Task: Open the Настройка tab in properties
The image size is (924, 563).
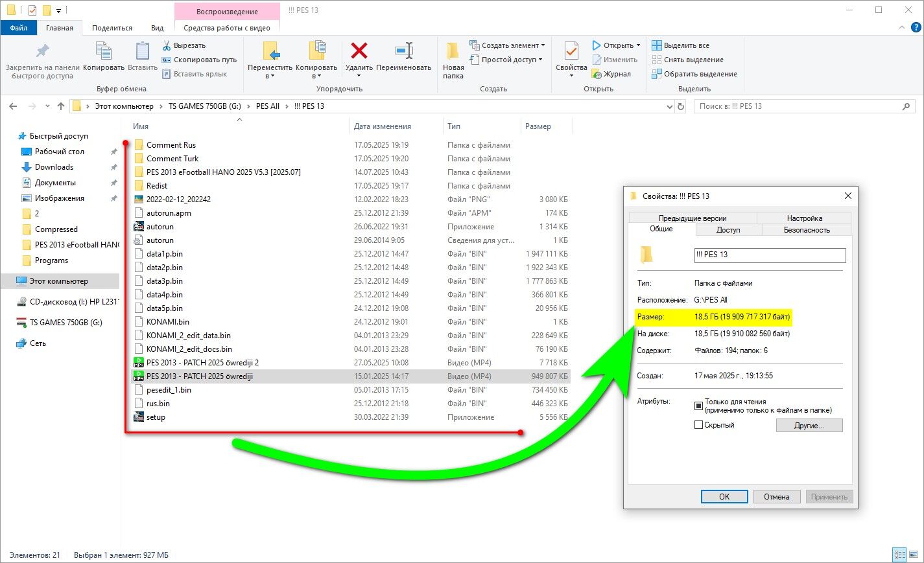Action: (804, 218)
